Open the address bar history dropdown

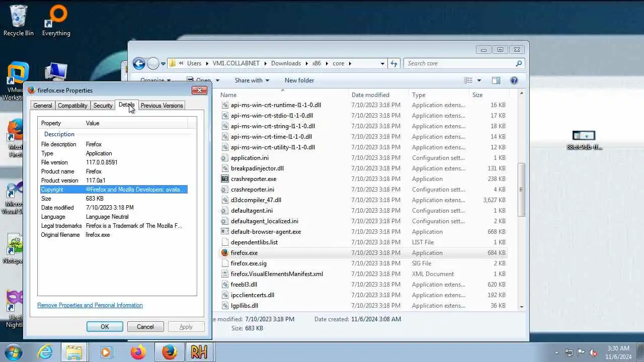point(382,63)
